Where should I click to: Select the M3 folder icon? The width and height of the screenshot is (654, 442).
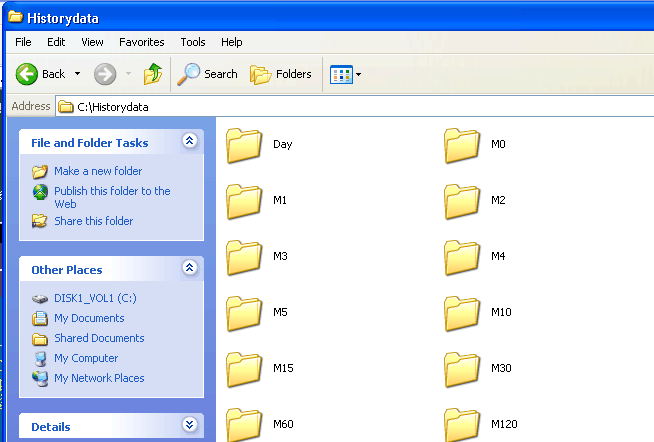(x=244, y=257)
